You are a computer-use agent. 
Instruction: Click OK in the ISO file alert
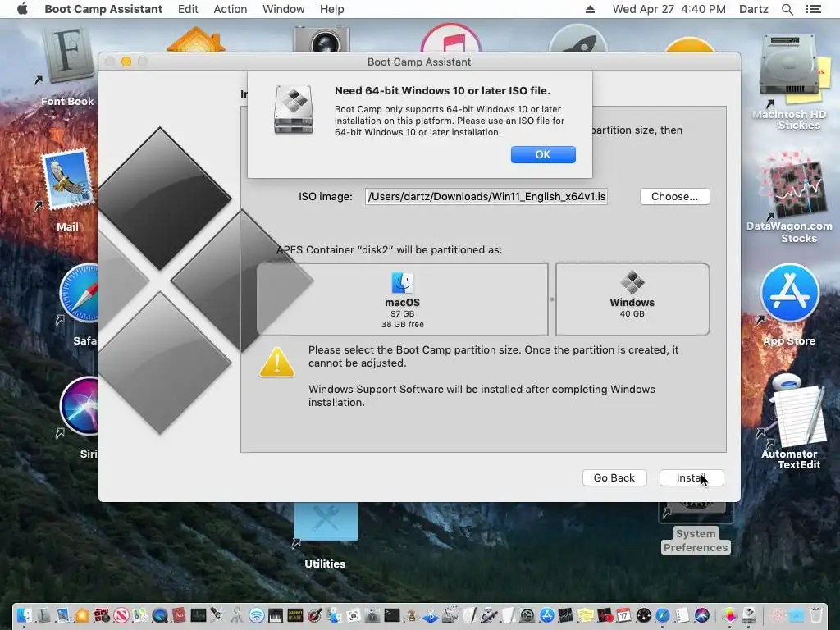coord(543,154)
